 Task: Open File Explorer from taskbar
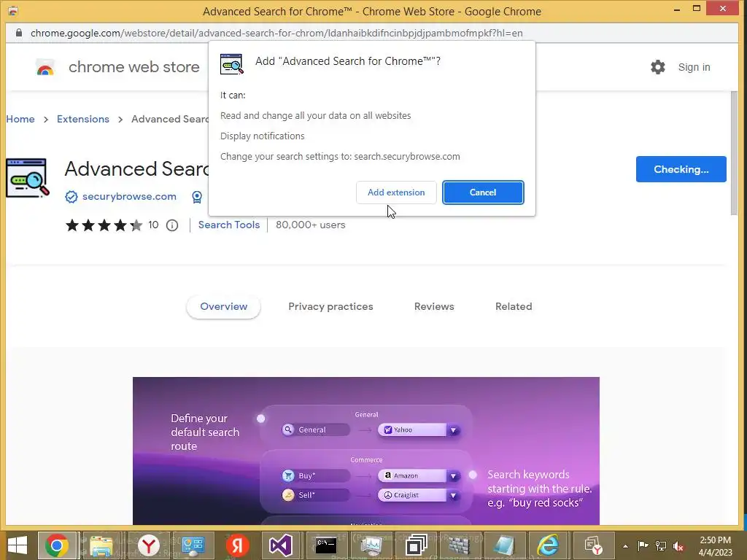click(101, 545)
